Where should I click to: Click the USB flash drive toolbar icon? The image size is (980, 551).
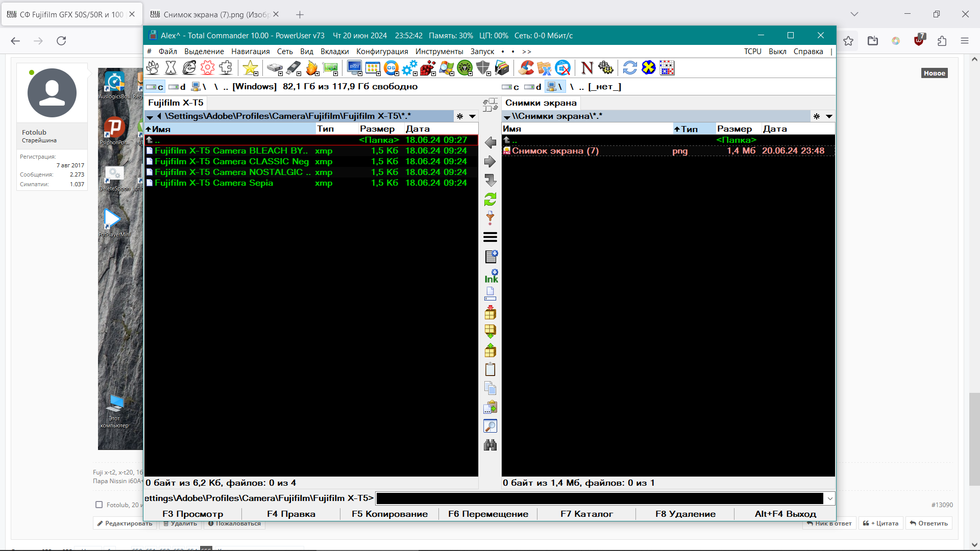pyautogui.click(x=293, y=68)
